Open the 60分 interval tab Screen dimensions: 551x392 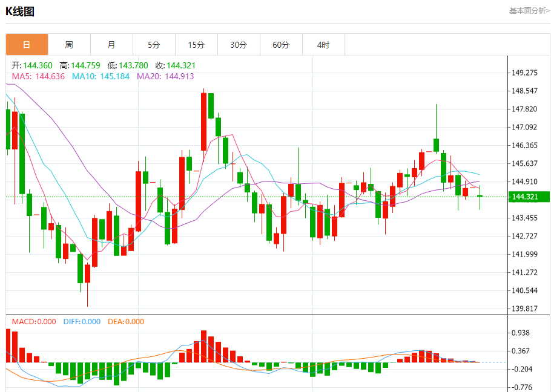click(281, 45)
